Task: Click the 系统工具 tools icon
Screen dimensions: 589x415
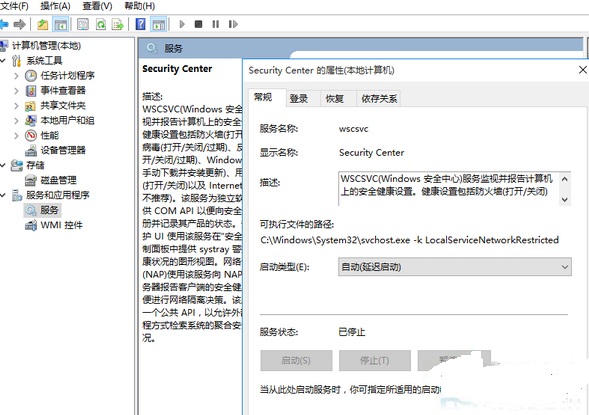Action: pyautogui.click(x=17, y=60)
